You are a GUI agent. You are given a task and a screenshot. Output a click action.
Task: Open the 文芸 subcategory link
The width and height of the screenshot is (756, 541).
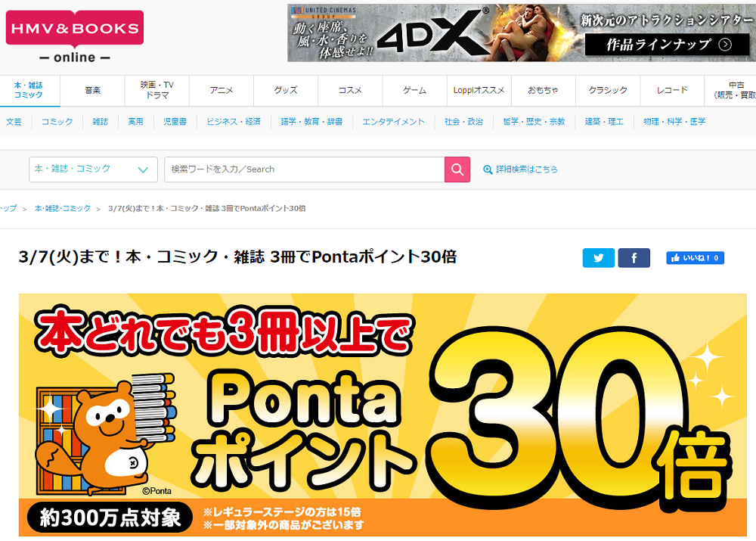[x=14, y=122]
